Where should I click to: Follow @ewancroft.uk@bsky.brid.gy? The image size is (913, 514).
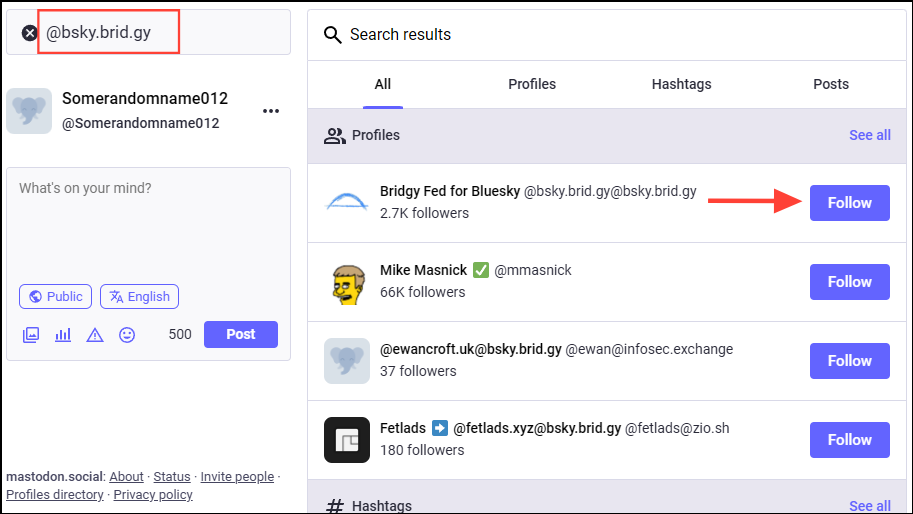[x=850, y=361]
